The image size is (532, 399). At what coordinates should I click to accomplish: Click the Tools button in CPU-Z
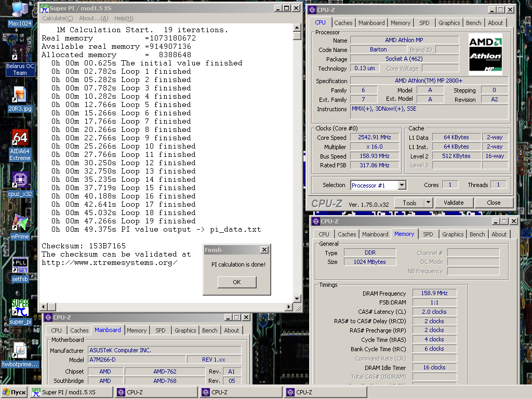coord(409,203)
